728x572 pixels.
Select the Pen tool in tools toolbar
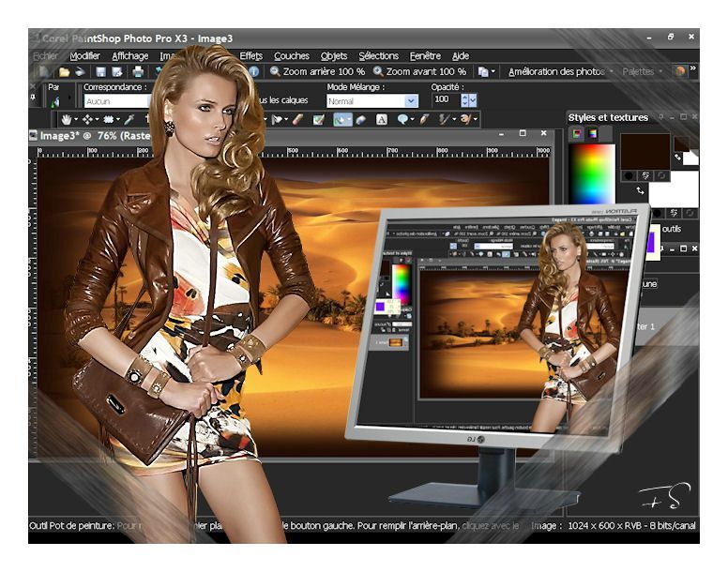(x=424, y=120)
